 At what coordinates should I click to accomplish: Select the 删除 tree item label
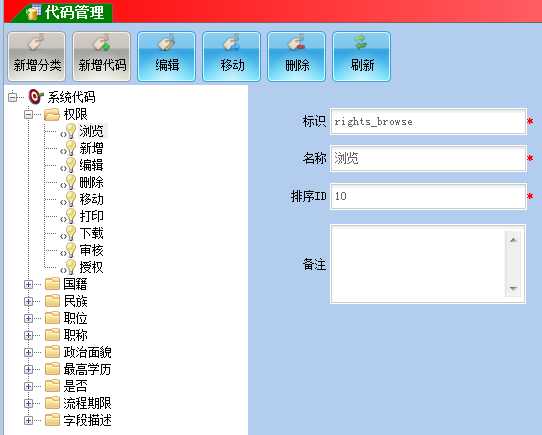(92, 182)
